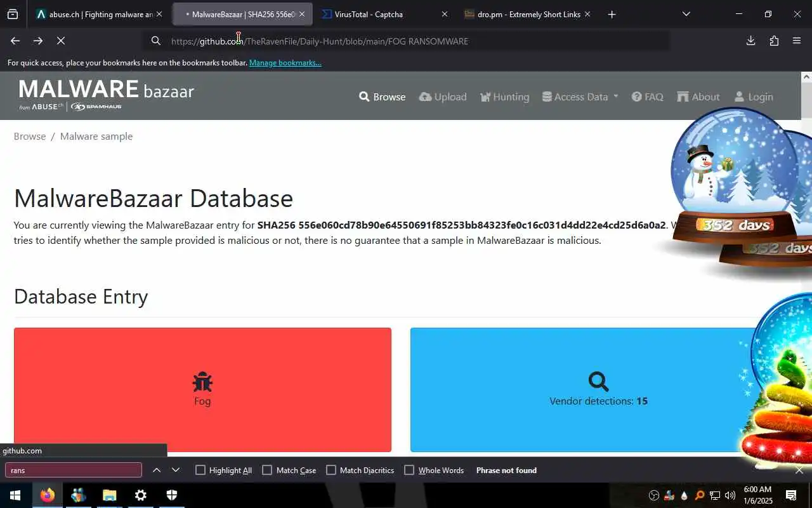Open the Upload page
This screenshot has width=812, height=508.
[x=443, y=97]
